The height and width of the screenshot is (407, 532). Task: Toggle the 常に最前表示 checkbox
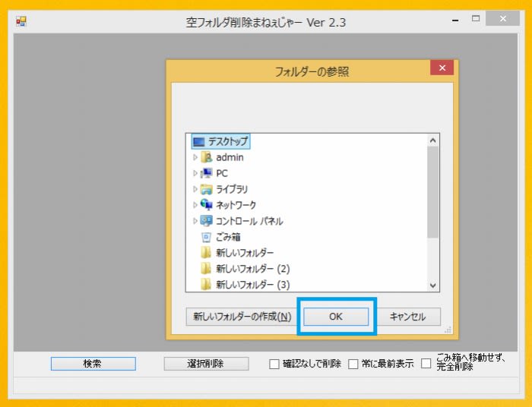(x=353, y=364)
